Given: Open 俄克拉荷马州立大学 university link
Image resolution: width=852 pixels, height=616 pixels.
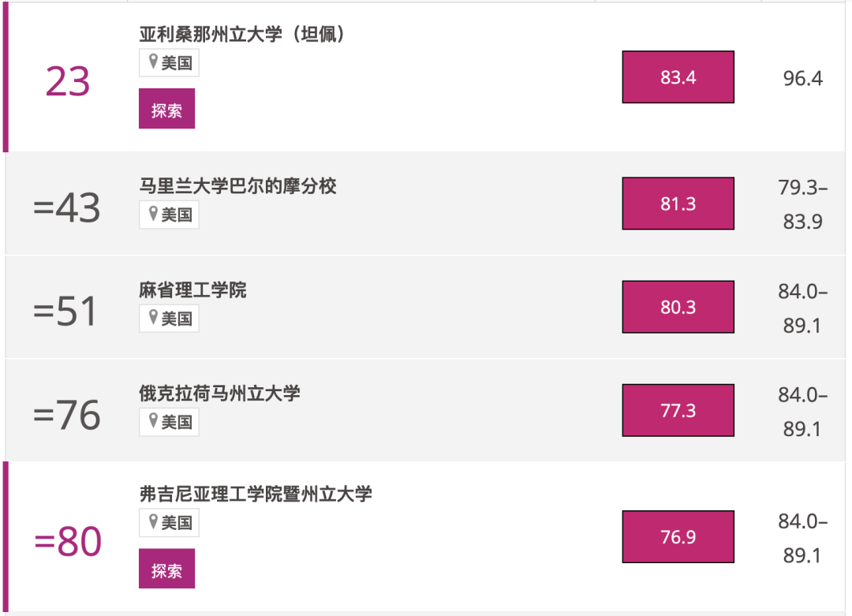Looking at the screenshot, I should [x=220, y=394].
